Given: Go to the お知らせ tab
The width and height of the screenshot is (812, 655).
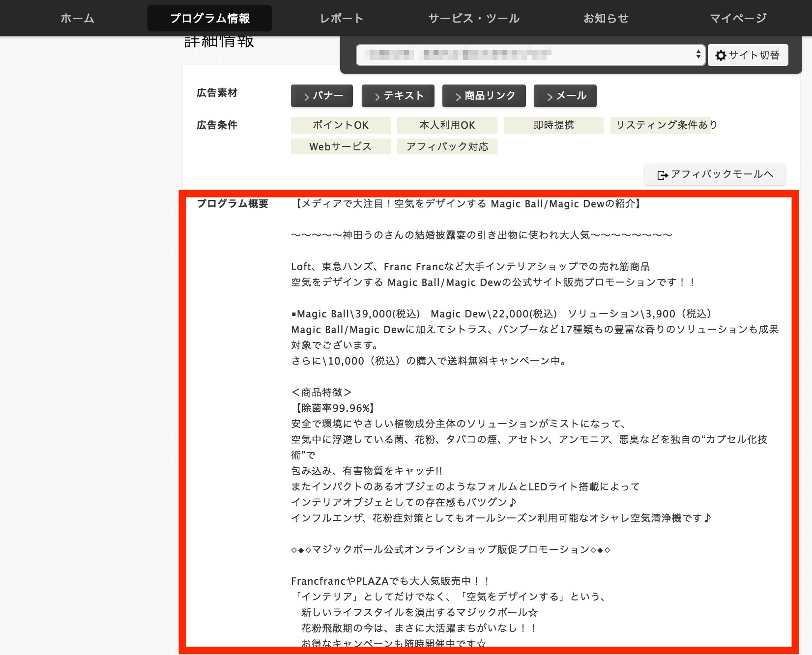Looking at the screenshot, I should (x=606, y=18).
